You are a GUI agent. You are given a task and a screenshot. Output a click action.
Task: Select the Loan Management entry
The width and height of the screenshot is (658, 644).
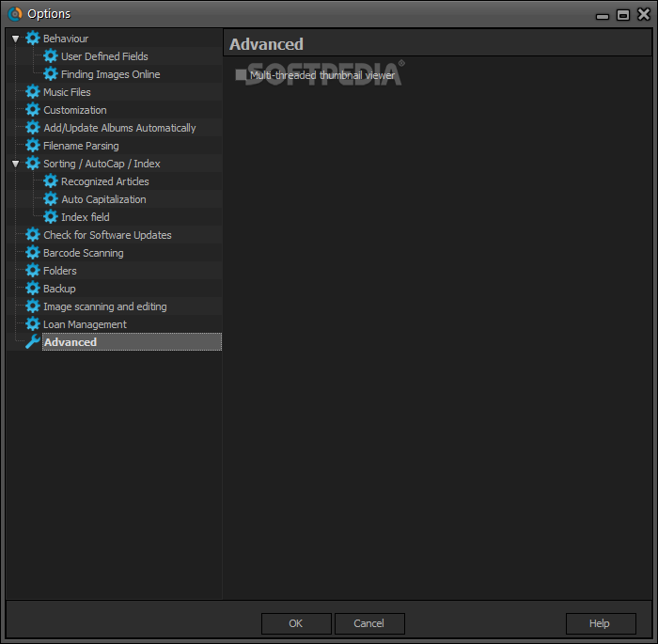pos(85,324)
